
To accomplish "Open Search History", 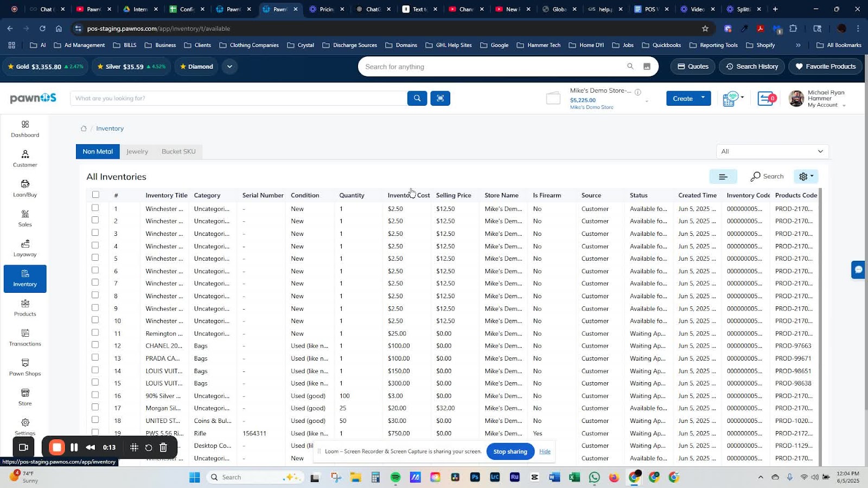I will (752, 67).
